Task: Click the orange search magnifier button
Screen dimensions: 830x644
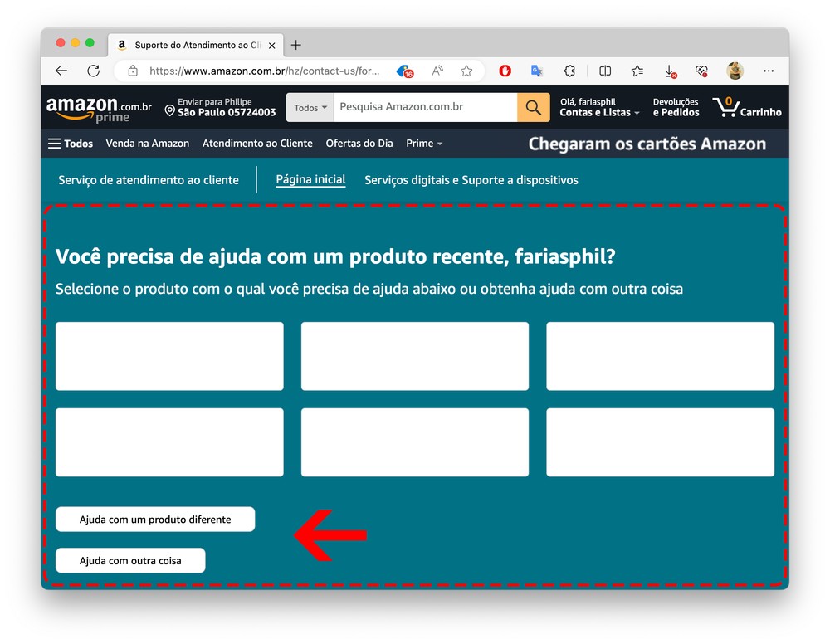Action: (x=533, y=108)
